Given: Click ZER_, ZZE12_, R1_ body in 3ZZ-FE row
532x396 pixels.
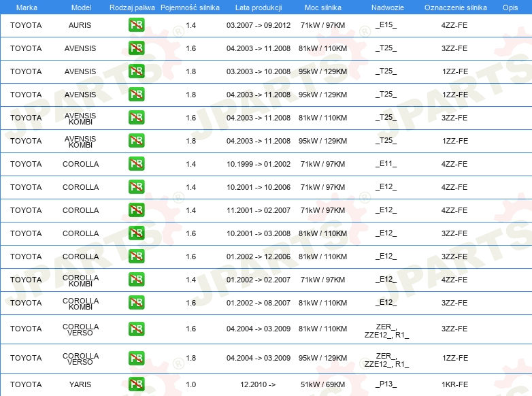Looking at the screenshot, I should [386, 331].
